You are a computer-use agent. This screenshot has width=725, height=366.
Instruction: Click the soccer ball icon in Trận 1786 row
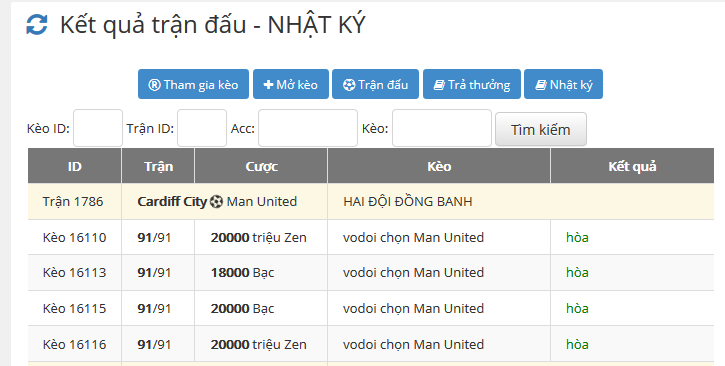[216, 202]
